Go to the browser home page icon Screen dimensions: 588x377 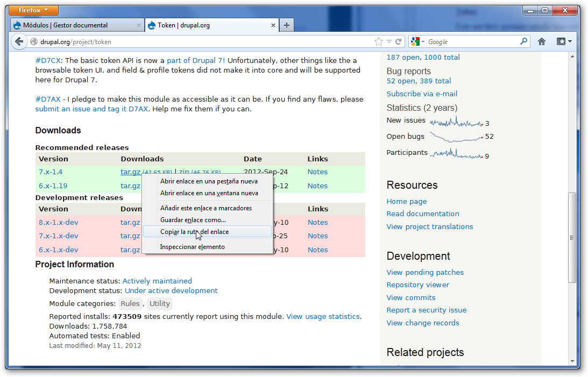(542, 41)
